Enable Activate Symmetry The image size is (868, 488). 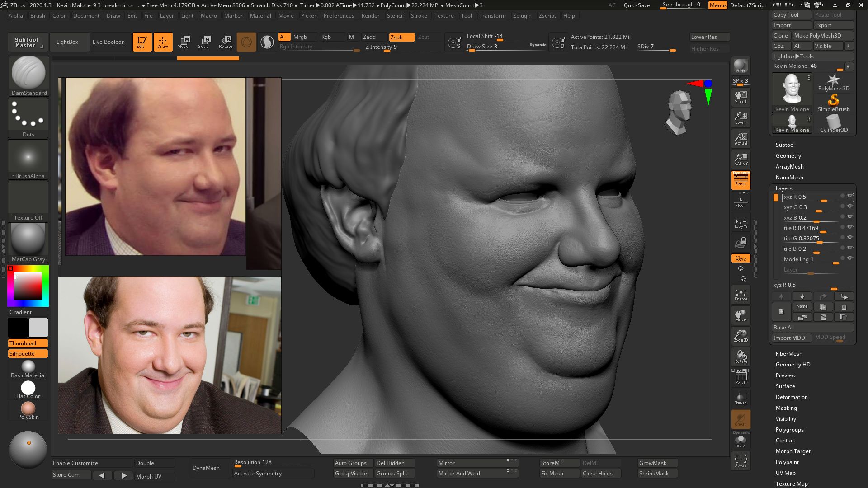(x=258, y=473)
